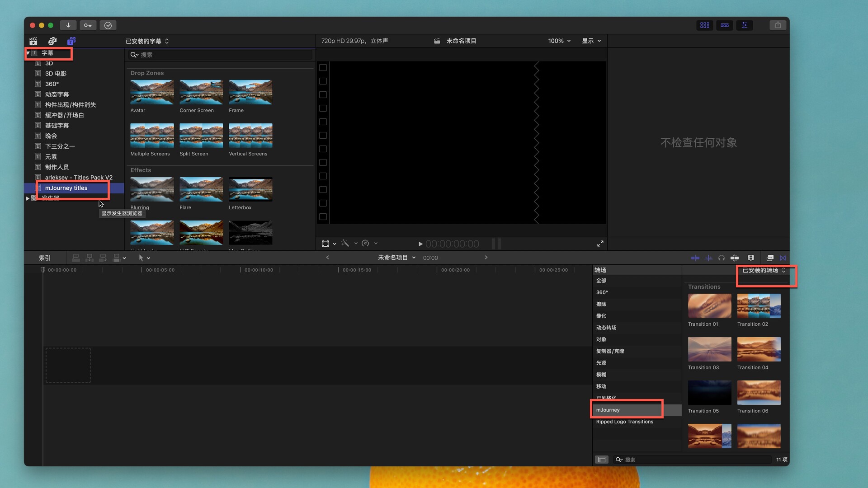This screenshot has height=488, width=868.
Task: Tick the first checkbox beside the viewer
Action: (323, 68)
